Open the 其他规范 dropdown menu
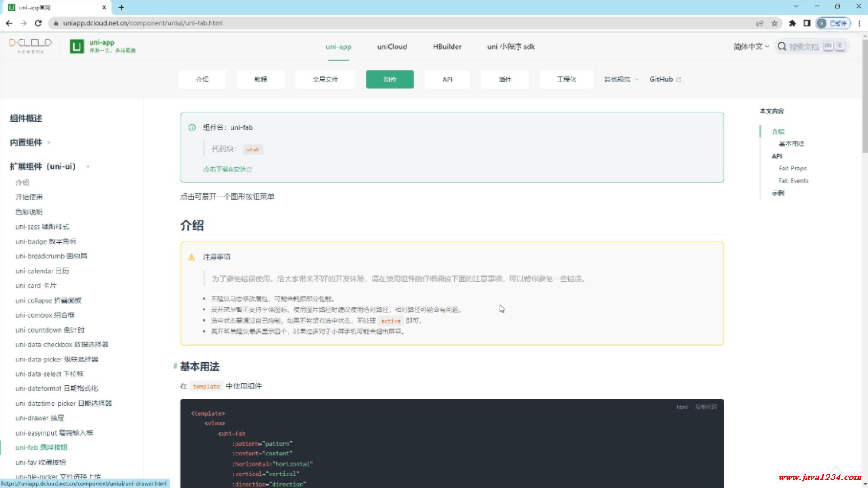 click(621, 79)
